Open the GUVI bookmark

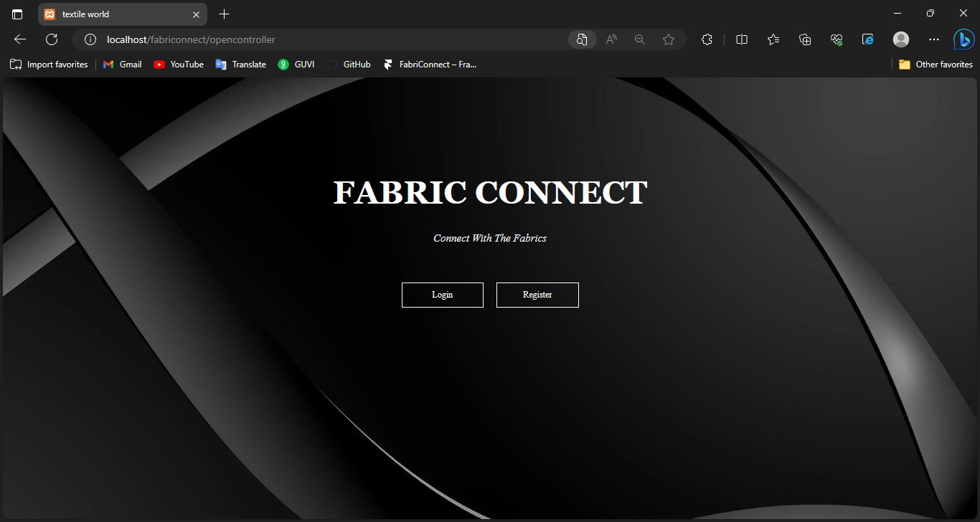point(296,65)
